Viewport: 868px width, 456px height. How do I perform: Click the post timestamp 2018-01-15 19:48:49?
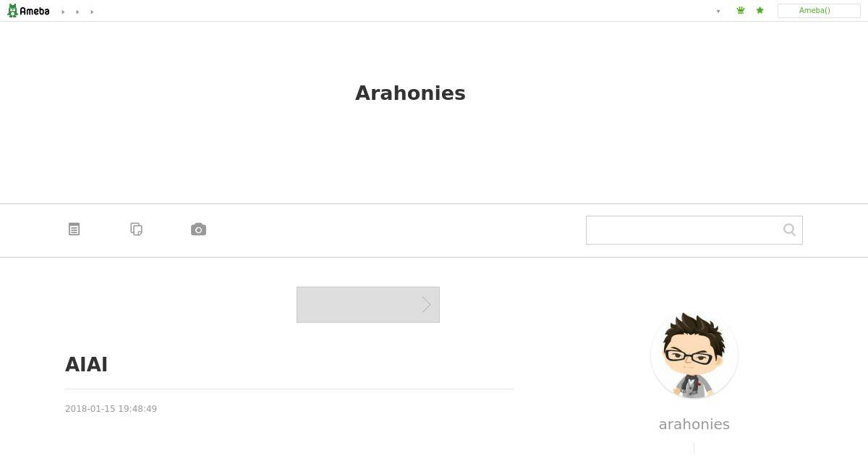pyautogui.click(x=111, y=409)
